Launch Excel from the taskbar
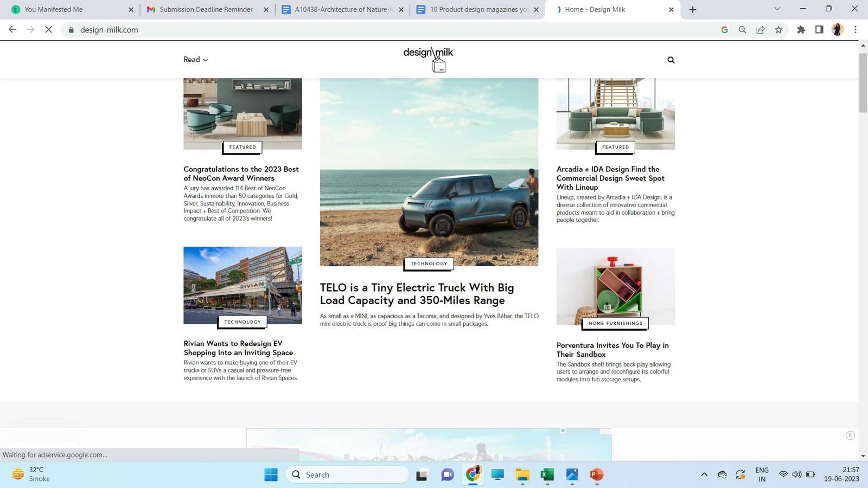 point(547,475)
